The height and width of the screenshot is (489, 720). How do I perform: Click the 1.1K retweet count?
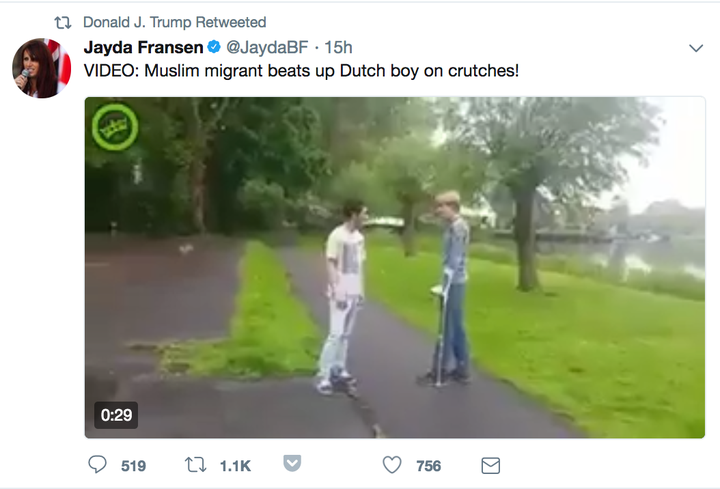[x=235, y=466]
